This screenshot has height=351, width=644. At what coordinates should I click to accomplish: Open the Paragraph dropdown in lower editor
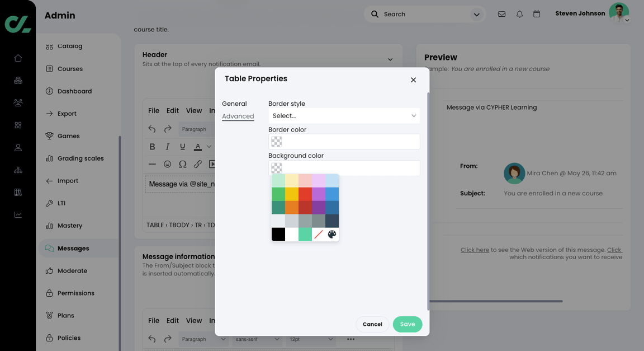(203, 339)
